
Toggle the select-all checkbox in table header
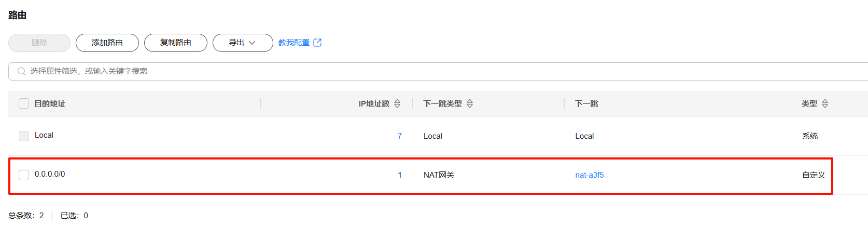[24, 103]
